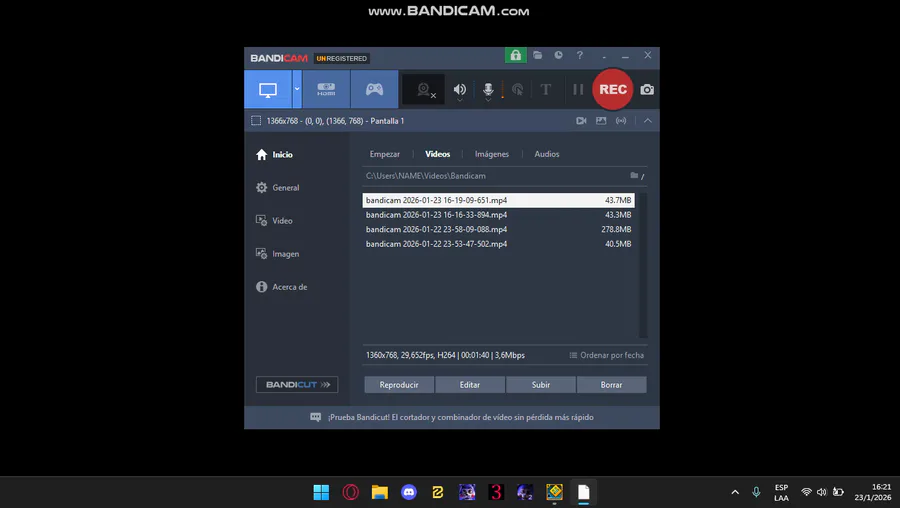Screen dimensions: 900x508
Task: Click the green lock register icon
Action: point(515,55)
